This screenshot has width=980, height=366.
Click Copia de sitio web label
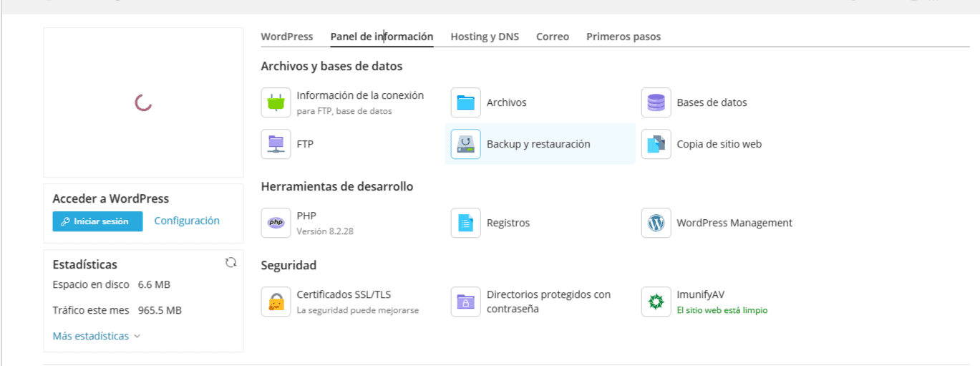coord(719,144)
